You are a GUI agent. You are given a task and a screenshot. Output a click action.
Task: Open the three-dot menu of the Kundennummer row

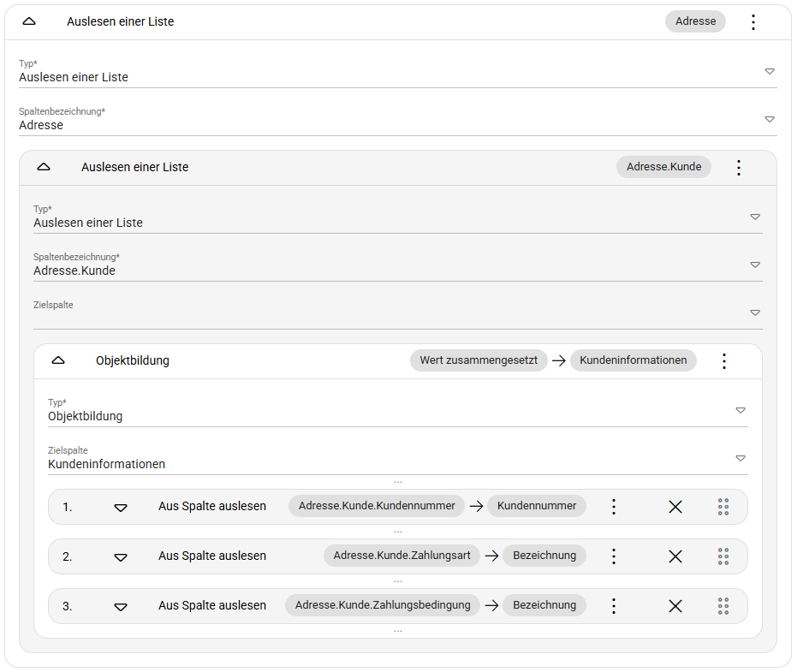(614, 506)
